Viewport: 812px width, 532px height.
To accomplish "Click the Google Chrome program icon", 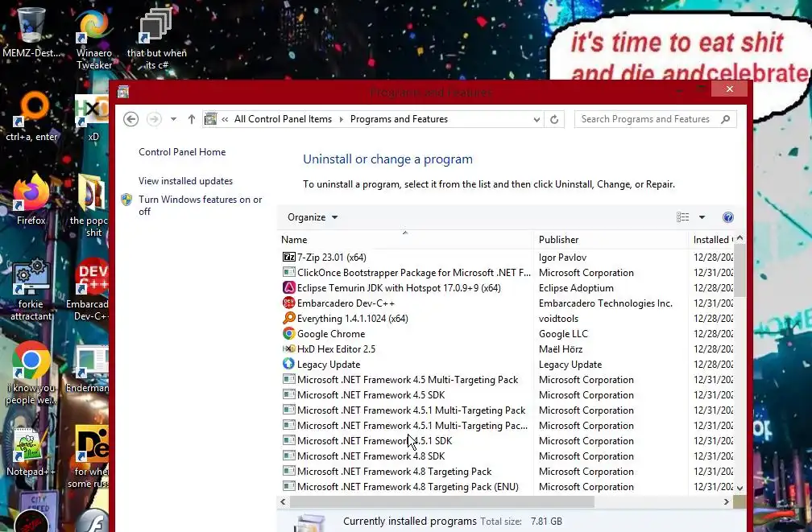I will (289, 333).
